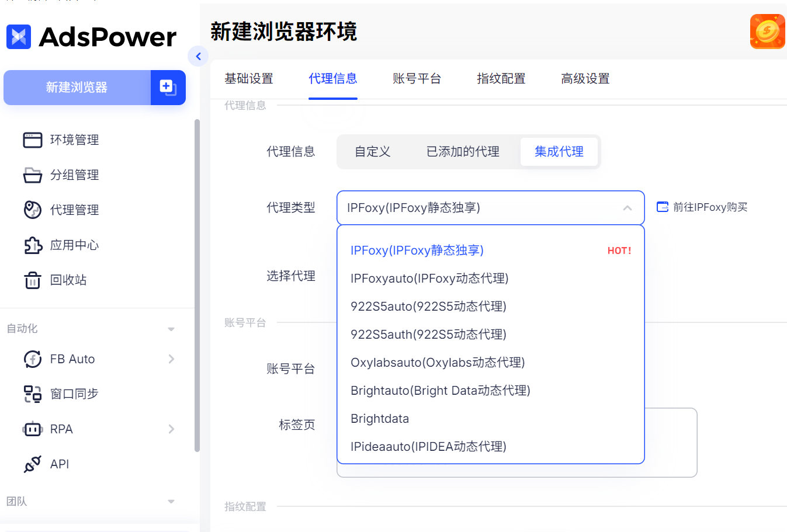
Task: Open 分组管理 in the sidebar
Action: tap(74, 175)
